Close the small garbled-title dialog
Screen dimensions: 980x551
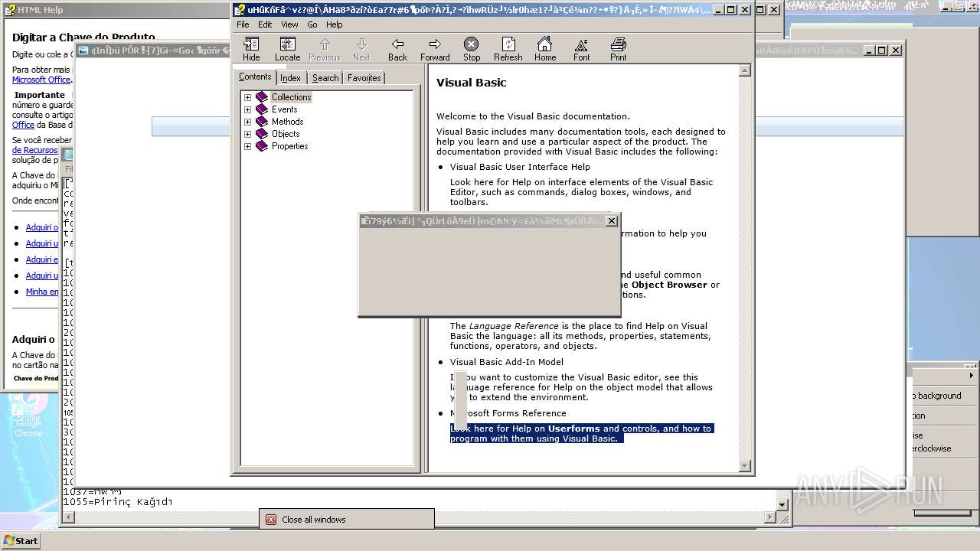coord(611,221)
